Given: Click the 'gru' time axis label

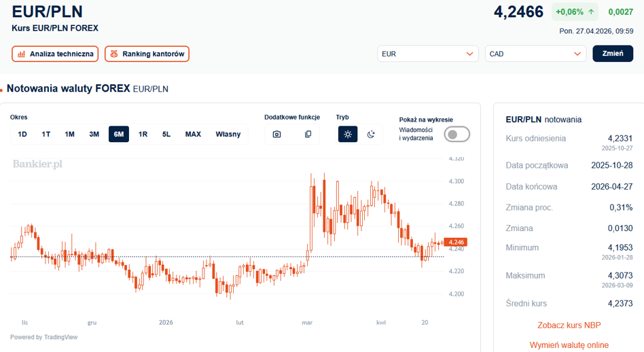Looking at the screenshot, I should click(x=92, y=323).
